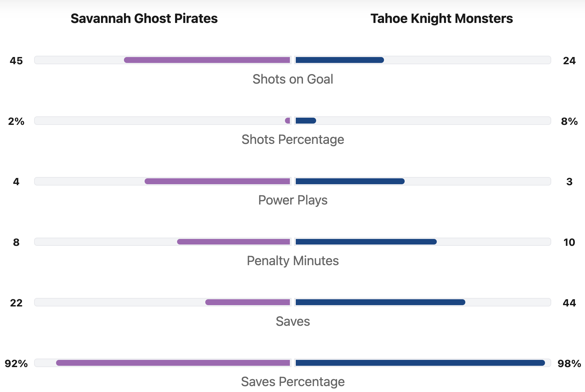Select the Penalty Minutes label
This screenshot has width=585, height=392.
pyautogui.click(x=292, y=261)
